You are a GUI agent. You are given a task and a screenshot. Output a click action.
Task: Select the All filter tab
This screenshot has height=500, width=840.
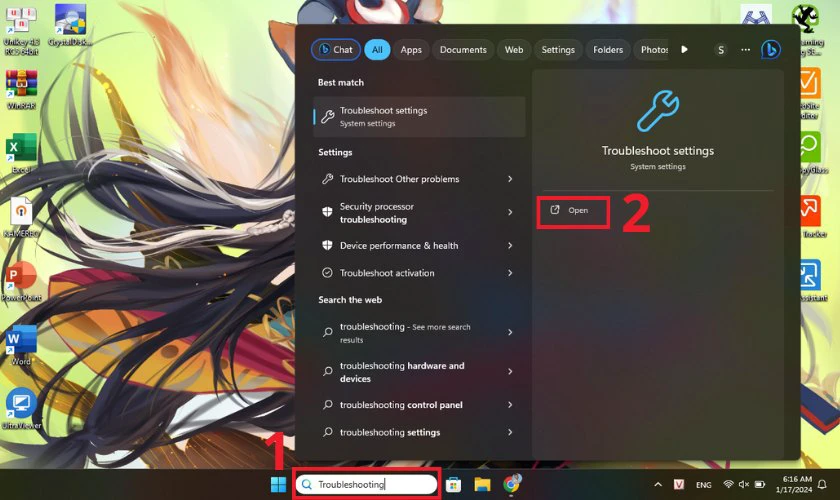click(377, 50)
